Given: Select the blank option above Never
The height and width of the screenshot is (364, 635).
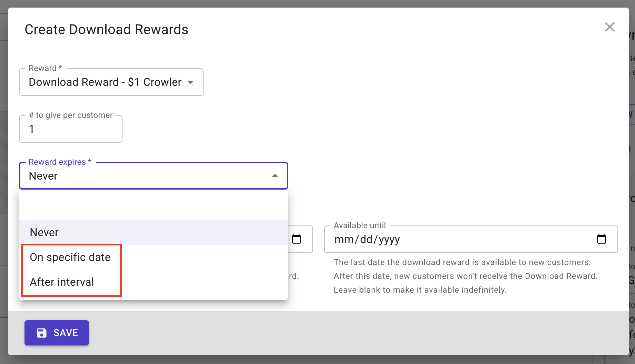Looking at the screenshot, I should (x=153, y=206).
